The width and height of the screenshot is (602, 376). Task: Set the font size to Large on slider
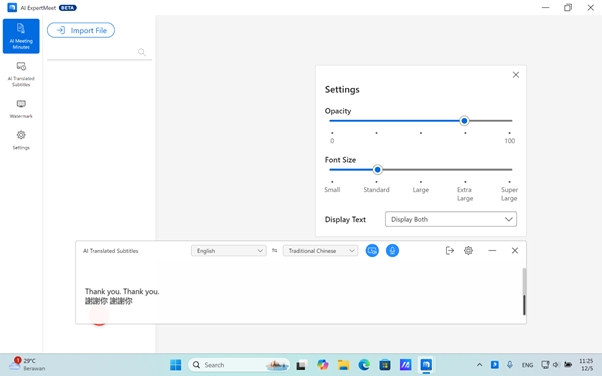click(421, 170)
